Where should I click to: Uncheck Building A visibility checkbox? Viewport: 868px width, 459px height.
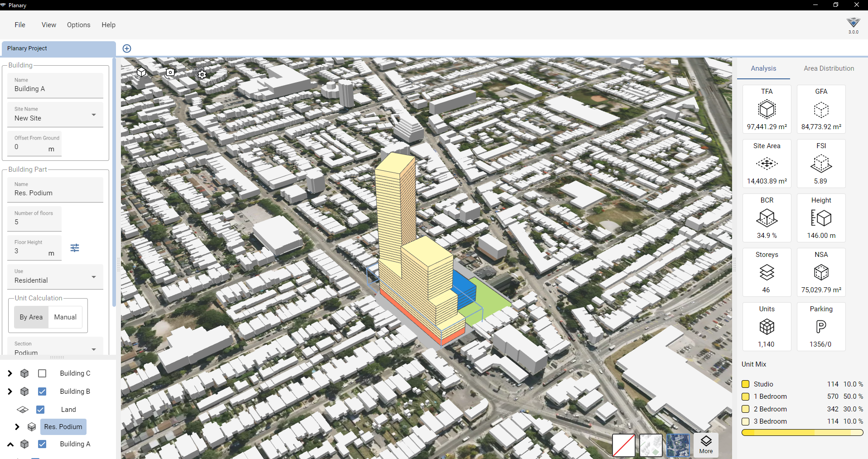point(42,444)
